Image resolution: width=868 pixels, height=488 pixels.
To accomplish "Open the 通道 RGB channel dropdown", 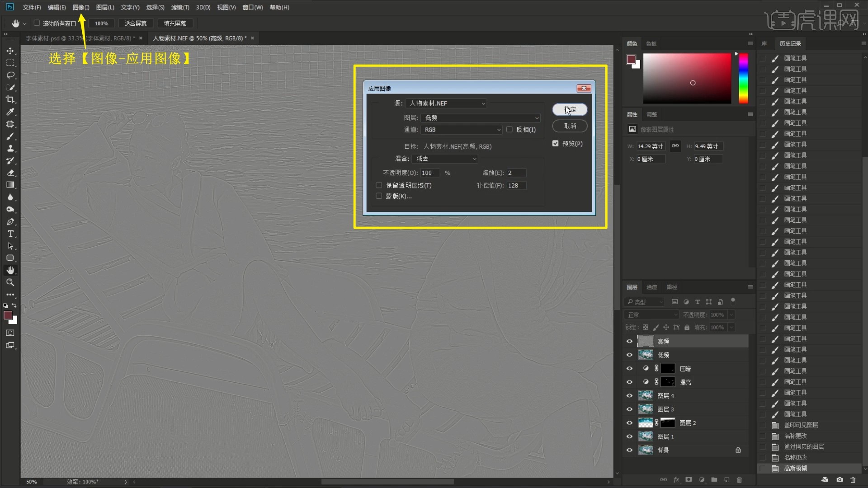I will point(462,130).
